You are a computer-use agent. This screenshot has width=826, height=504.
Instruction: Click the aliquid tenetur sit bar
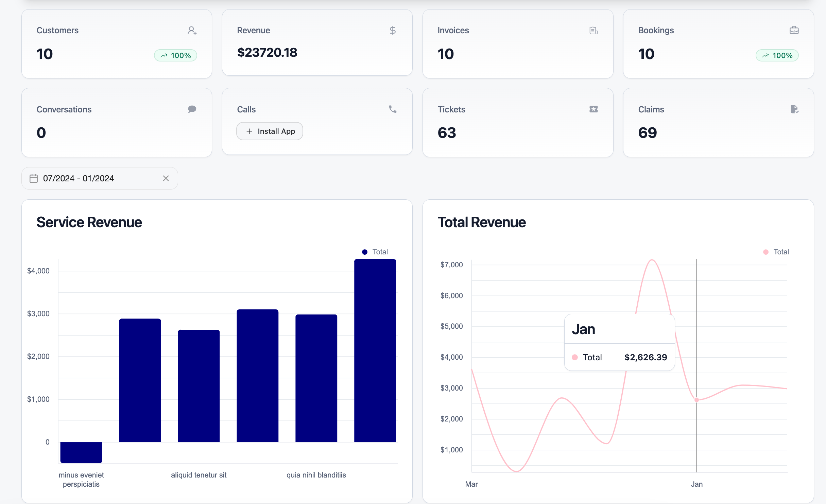tap(199, 386)
